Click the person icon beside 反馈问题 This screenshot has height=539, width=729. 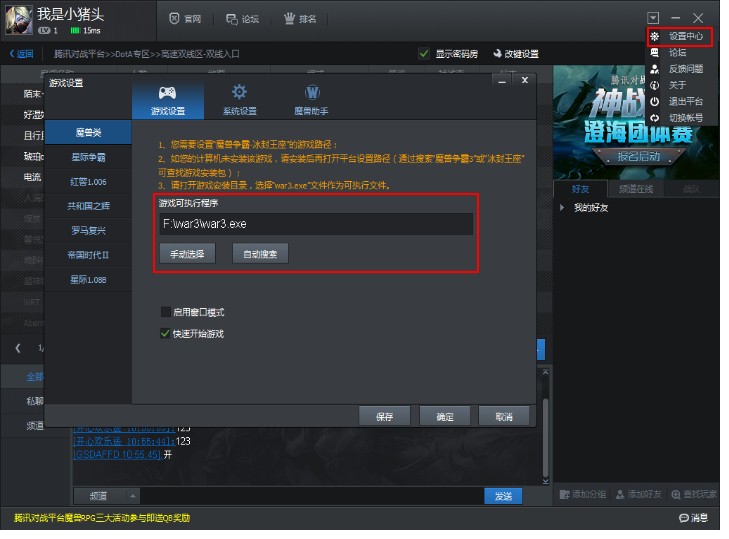655,69
